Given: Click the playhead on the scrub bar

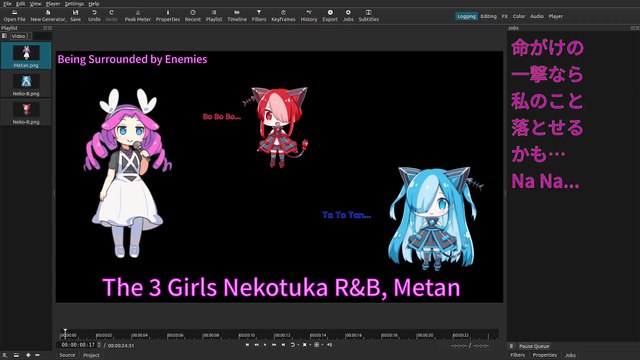Looking at the screenshot, I should pyautogui.click(x=65, y=333).
